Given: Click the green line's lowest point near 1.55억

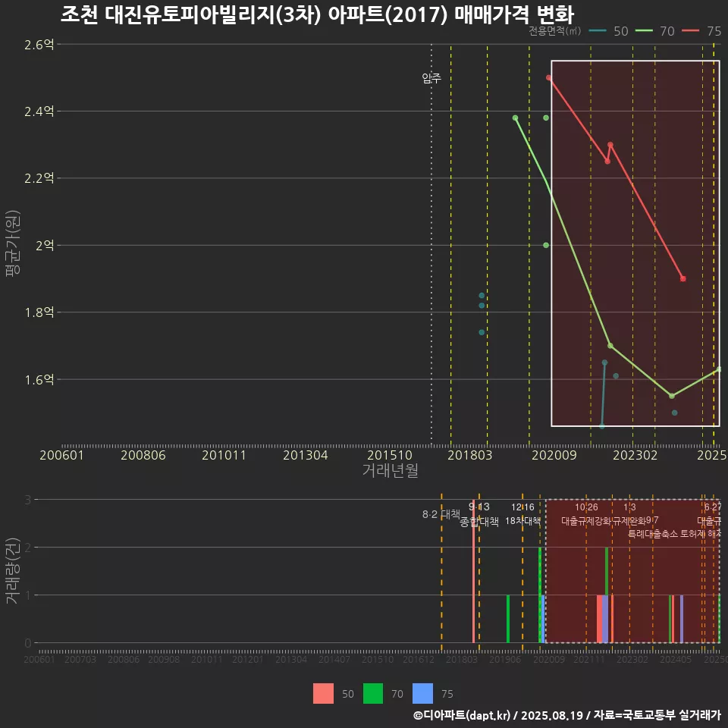Looking at the screenshot, I should coord(672,396).
